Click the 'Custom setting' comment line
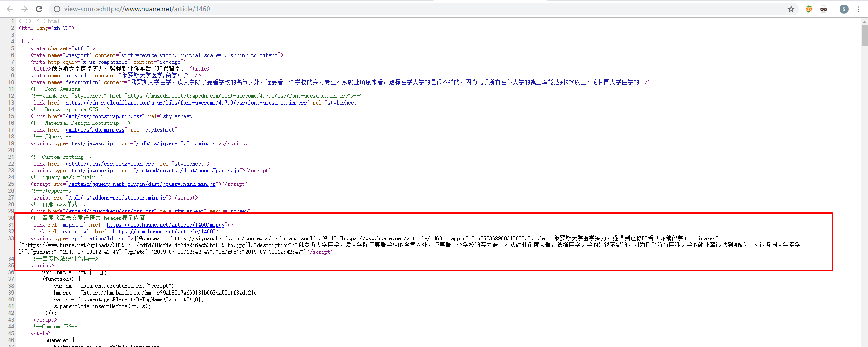Screen dimensions: 868x347 point(61,157)
